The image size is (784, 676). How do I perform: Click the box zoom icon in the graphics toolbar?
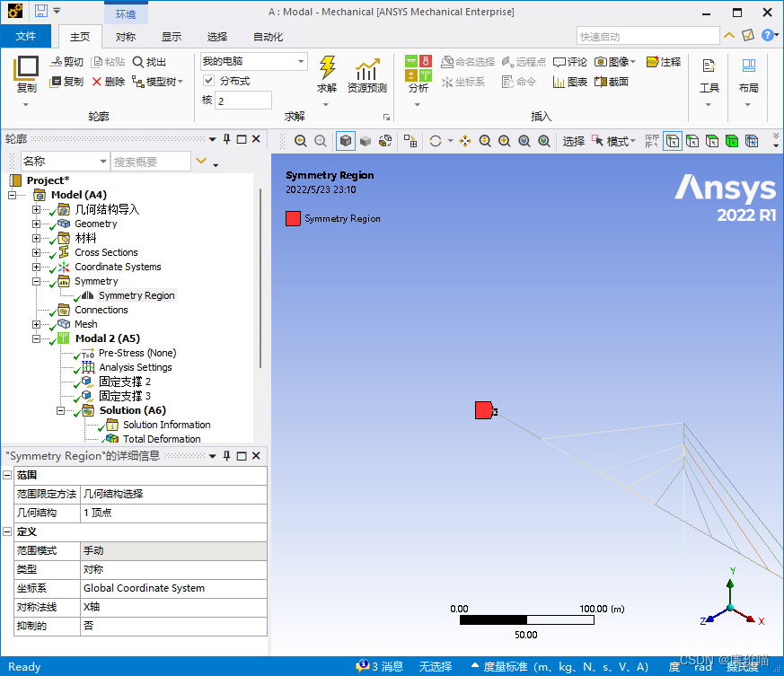[505, 141]
